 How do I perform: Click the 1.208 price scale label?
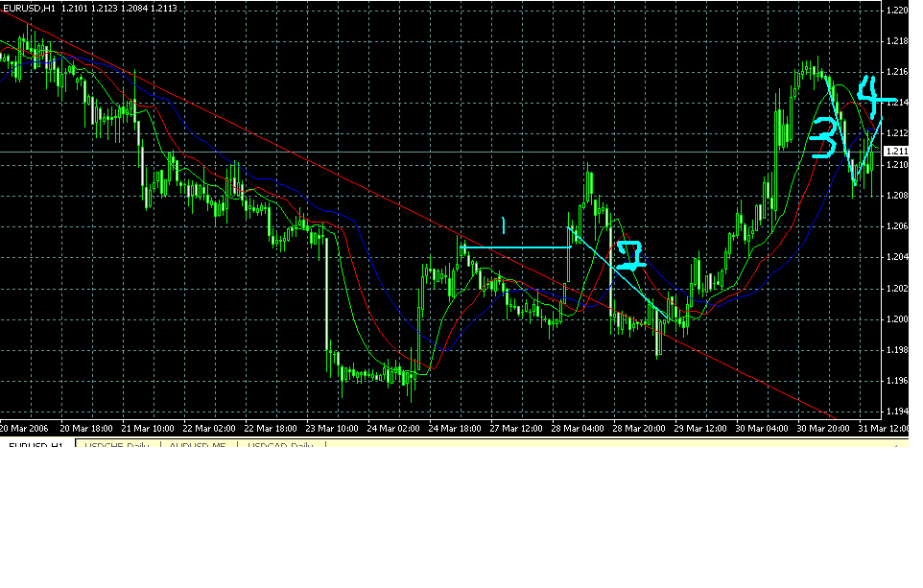pyautogui.click(x=896, y=196)
